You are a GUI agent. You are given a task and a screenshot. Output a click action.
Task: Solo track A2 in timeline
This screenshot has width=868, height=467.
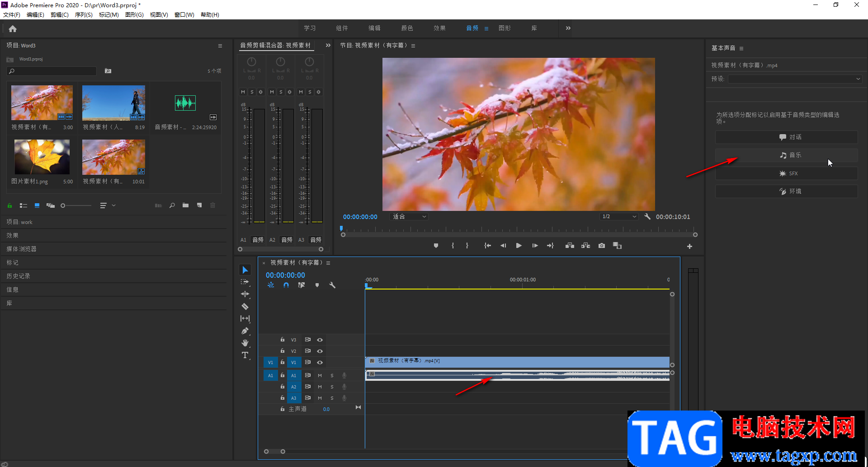point(332,387)
